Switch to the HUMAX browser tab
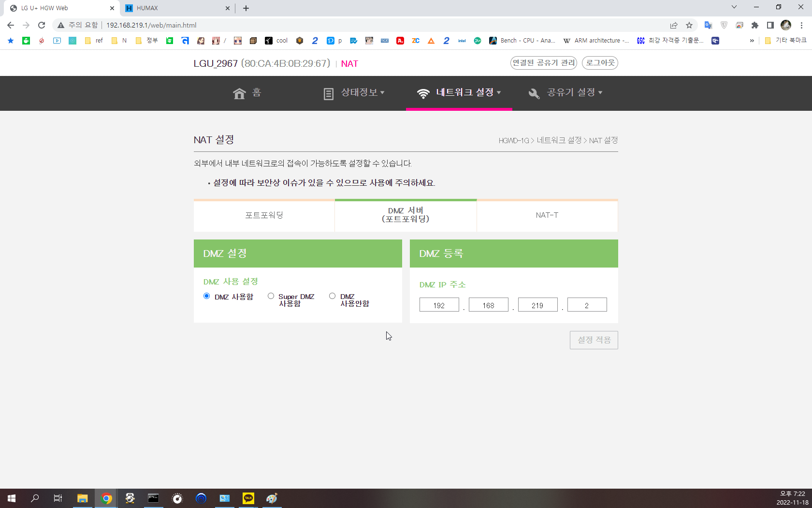 [x=177, y=8]
